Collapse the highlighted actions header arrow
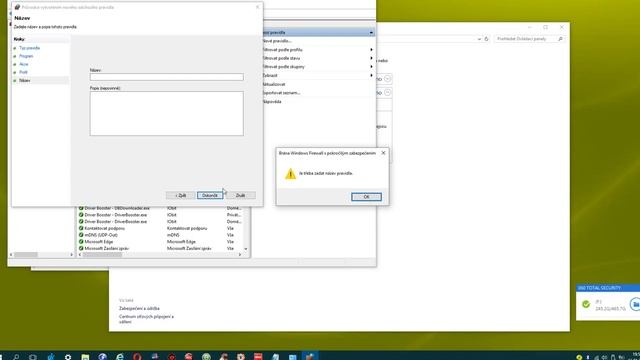 coord(371,32)
